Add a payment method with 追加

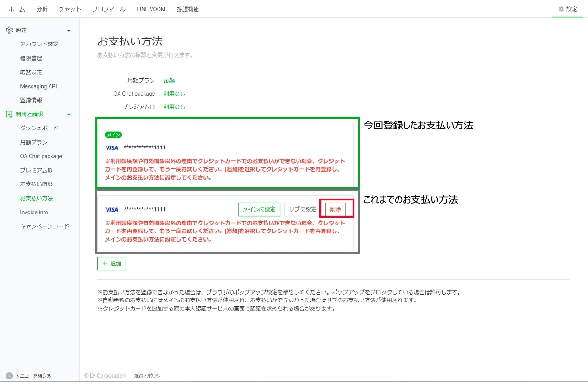click(x=112, y=263)
